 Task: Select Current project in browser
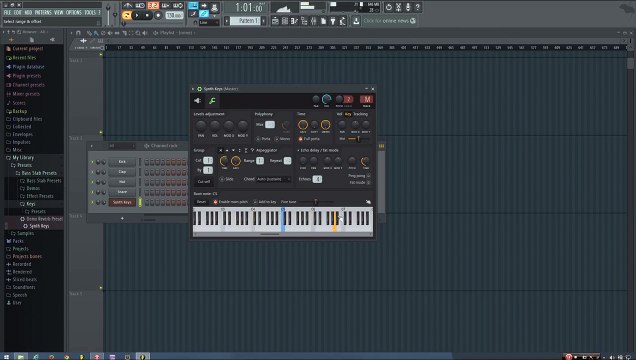click(x=28, y=49)
